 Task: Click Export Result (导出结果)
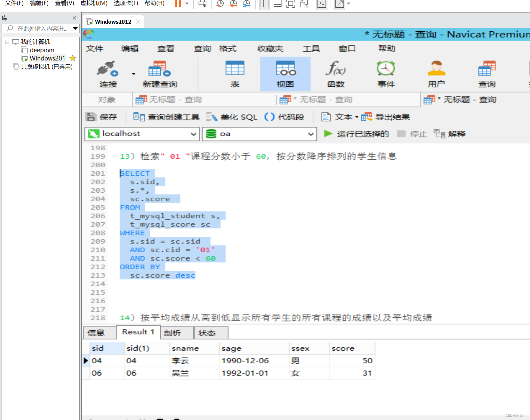coord(385,117)
